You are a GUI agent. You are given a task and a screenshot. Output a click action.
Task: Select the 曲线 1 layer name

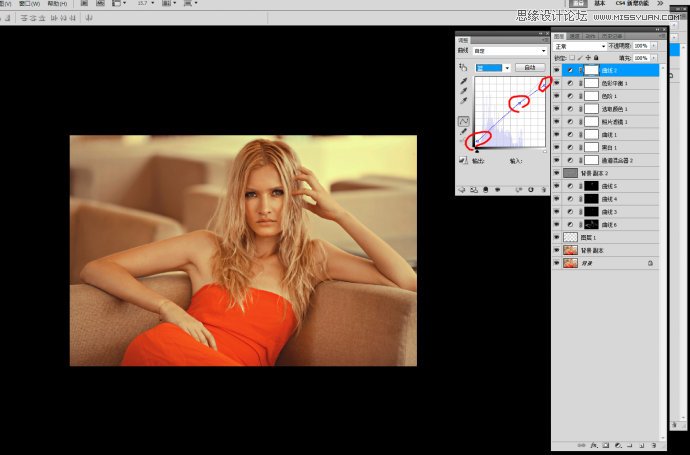coord(609,135)
